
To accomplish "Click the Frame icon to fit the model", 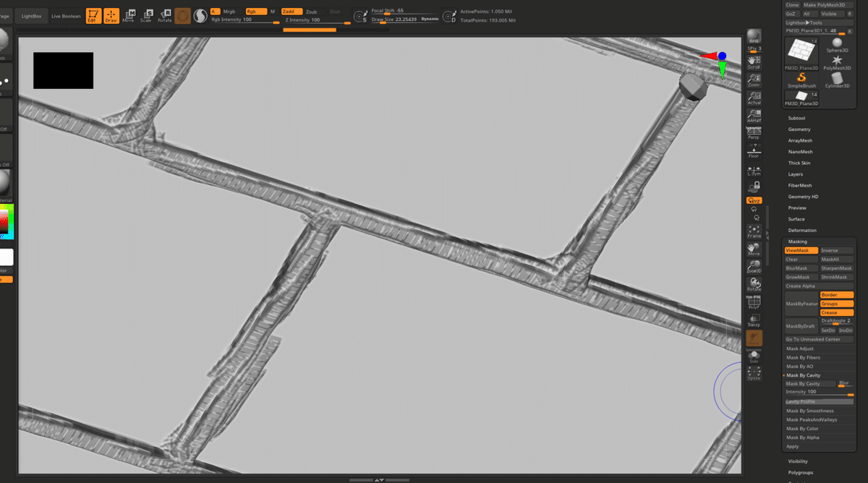I will click(753, 230).
